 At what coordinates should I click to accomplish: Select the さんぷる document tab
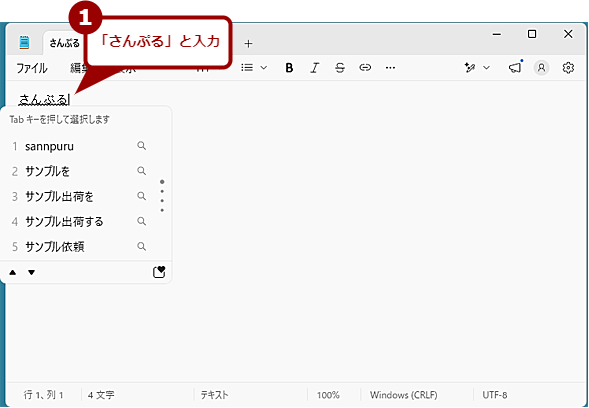pos(65,43)
